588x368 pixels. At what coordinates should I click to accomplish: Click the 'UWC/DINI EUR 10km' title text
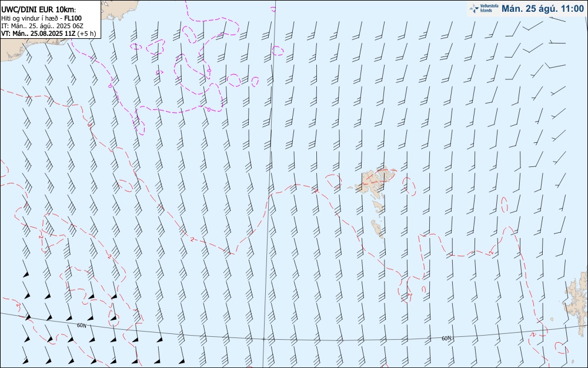pos(39,10)
